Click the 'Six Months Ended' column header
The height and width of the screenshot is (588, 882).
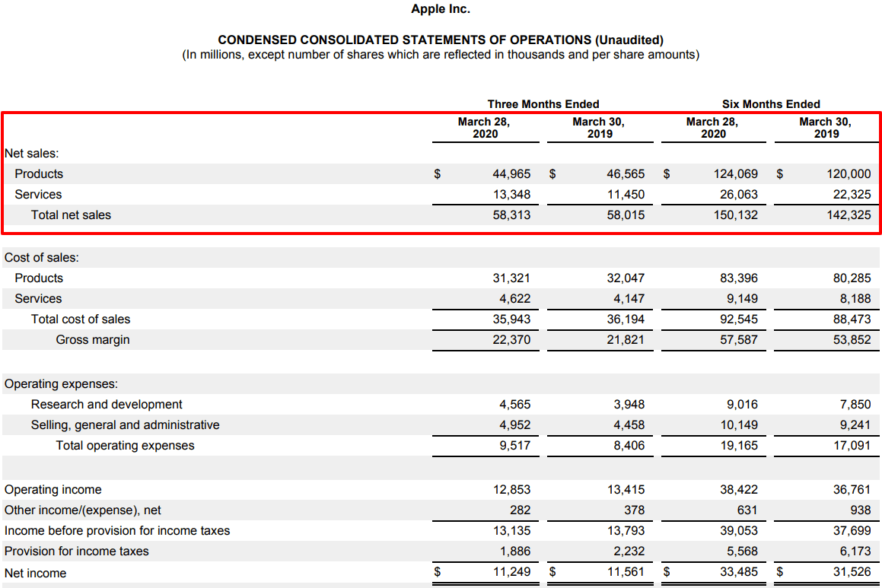pyautogui.click(x=771, y=104)
